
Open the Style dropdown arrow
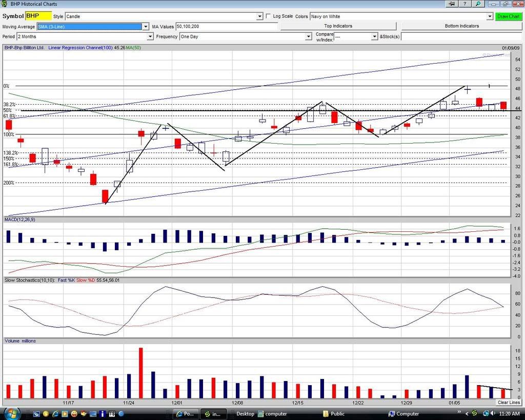tap(260, 16)
